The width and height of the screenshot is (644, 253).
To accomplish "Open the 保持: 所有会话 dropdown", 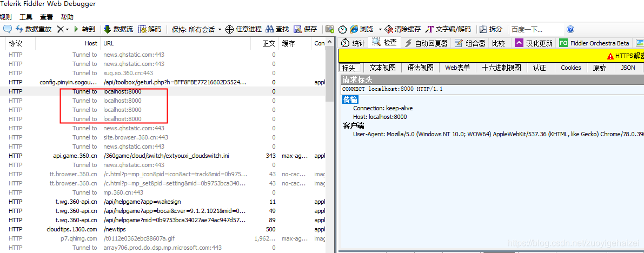I will pos(196,30).
